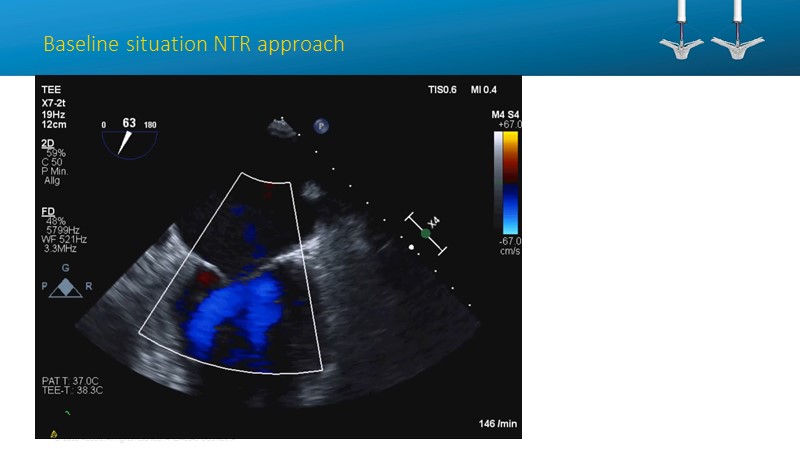Screen dimensions: 800x450
Task: Click the 146 /min heart rate readout
Action: [496, 424]
